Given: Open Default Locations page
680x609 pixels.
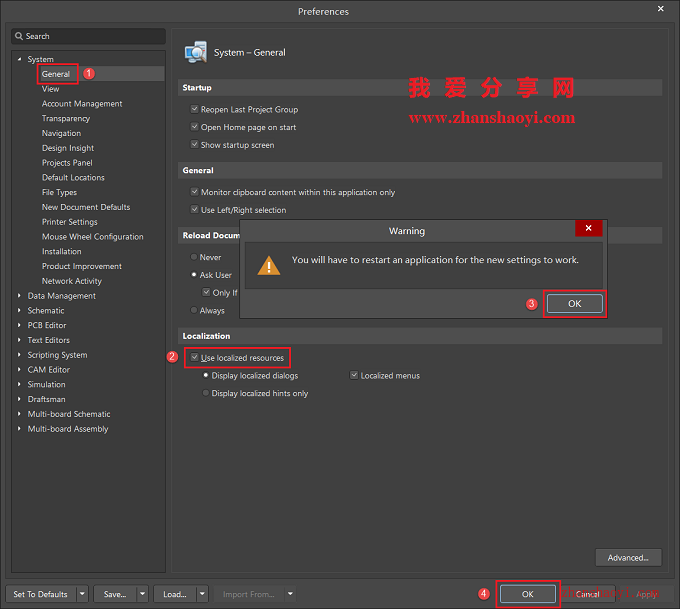Looking at the screenshot, I should (x=73, y=177).
